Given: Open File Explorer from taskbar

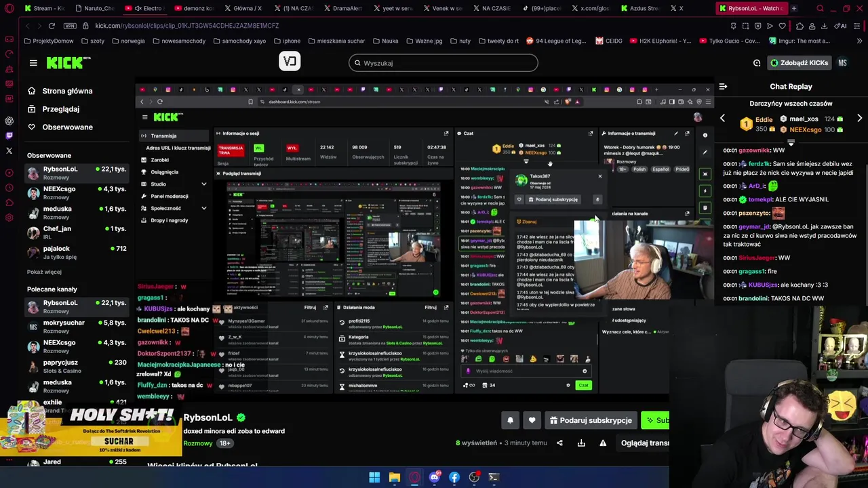Looking at the screenshot, I should 394,477.
